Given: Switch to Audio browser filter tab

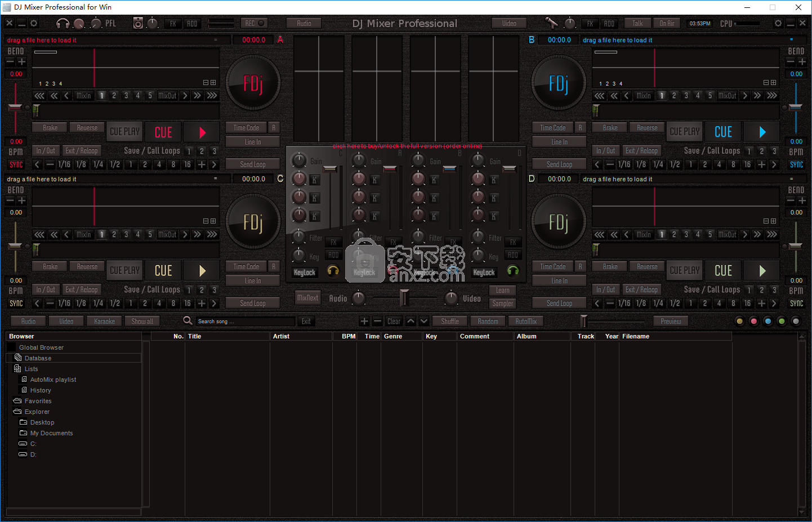Looking at the screenshot, I should [28, 321].
